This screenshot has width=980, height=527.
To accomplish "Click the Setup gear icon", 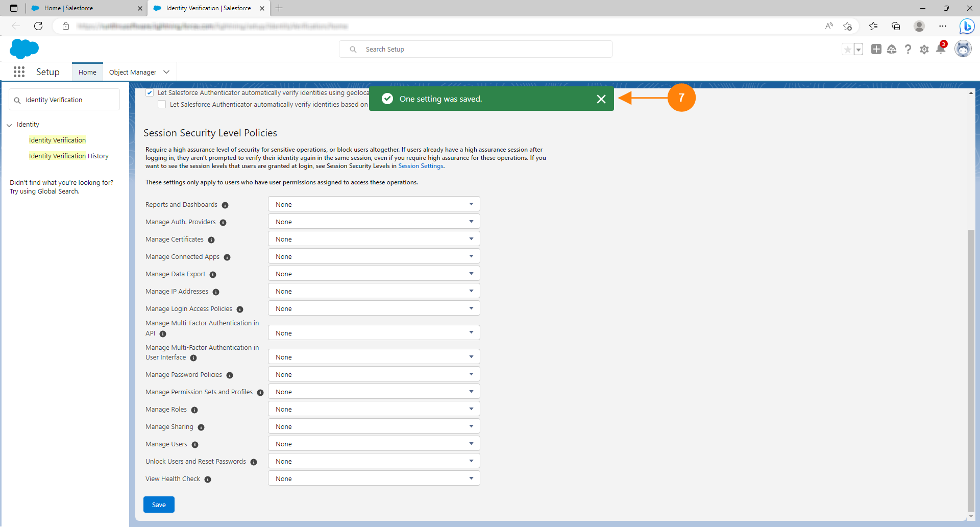I will click(924, 50).
